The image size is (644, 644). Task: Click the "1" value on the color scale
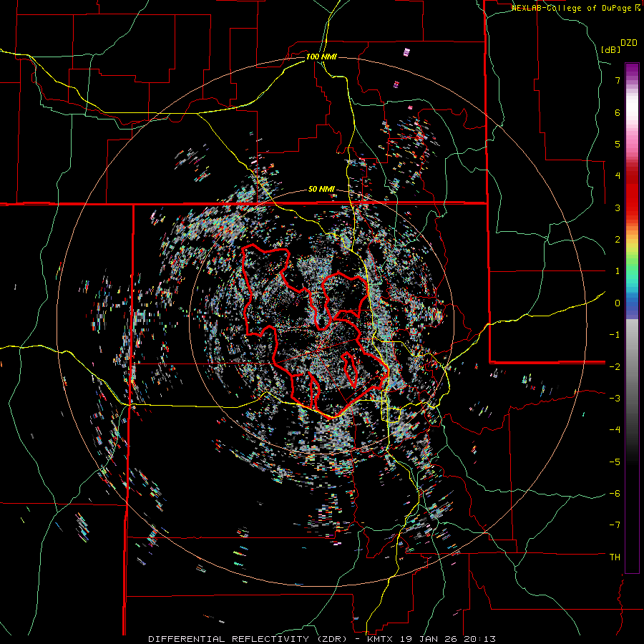[x=618, y=270]
